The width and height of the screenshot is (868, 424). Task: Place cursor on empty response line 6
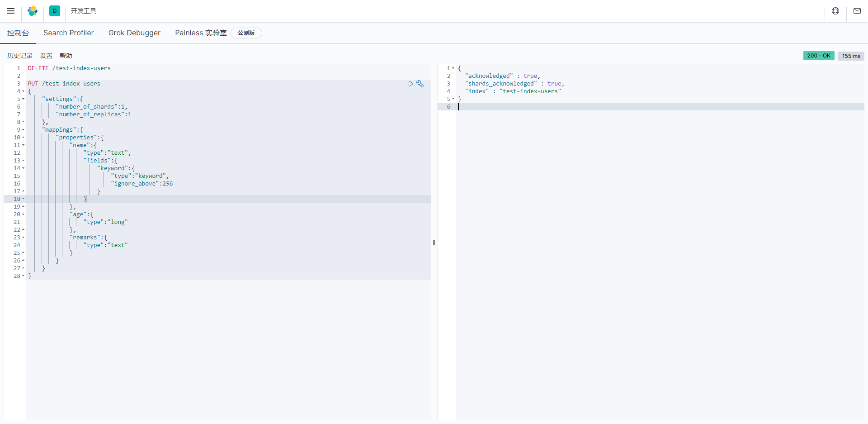(x=660, y=107)
